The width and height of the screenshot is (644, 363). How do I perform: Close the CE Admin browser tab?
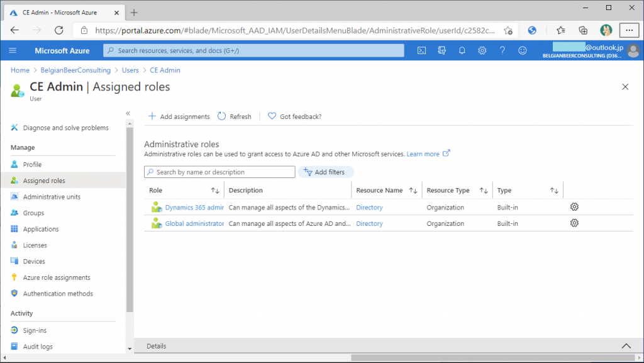click(116, 13)
